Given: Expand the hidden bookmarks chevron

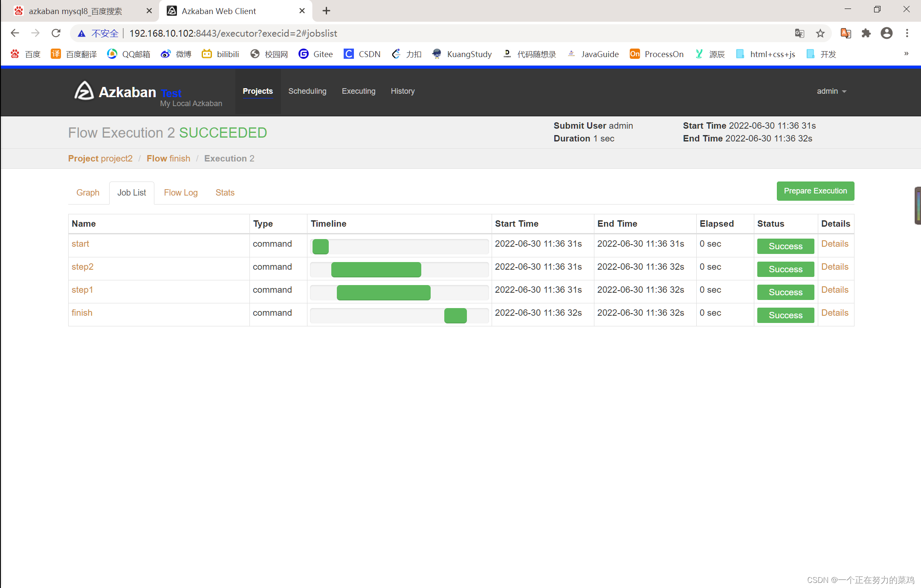Looking at the screenshot, I should coord(907,54).
